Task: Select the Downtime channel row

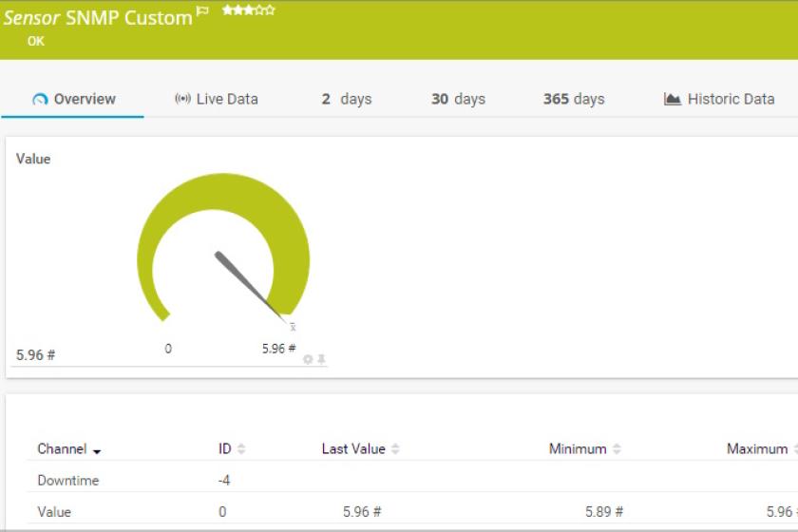Action: [412, 480]
